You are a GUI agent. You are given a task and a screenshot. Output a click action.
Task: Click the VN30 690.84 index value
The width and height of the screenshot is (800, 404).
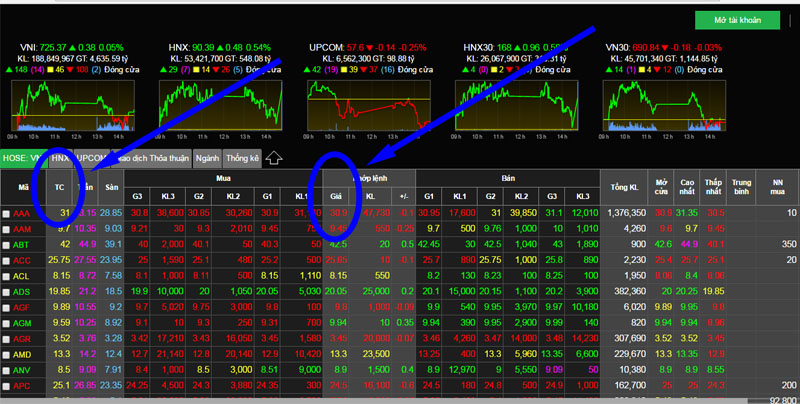[x=646, y=47]
